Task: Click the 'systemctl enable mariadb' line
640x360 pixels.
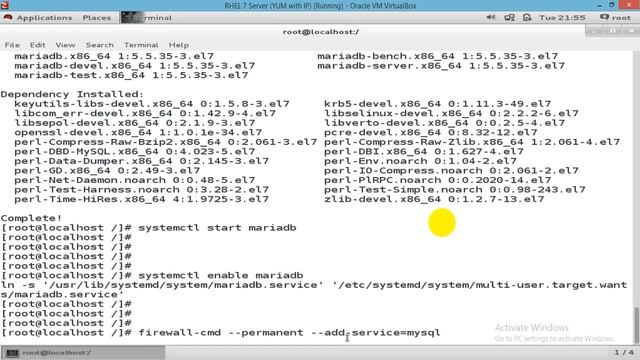Action: (x=221, y=276)
